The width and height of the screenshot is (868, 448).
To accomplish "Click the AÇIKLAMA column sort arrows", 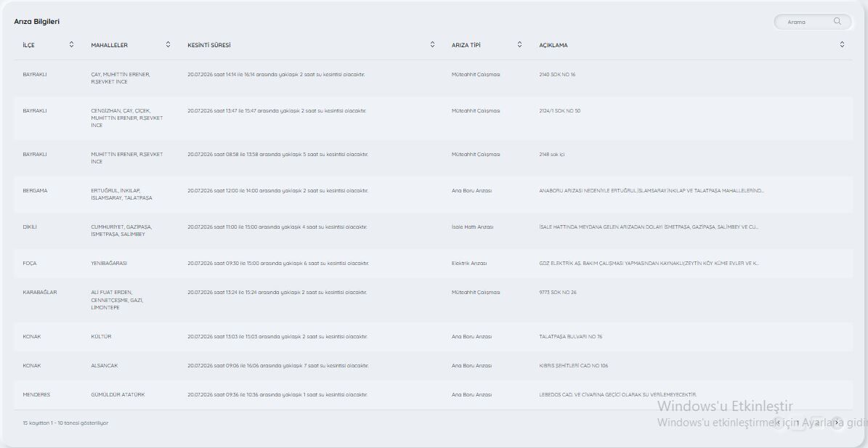I will [x=842, y=44].
